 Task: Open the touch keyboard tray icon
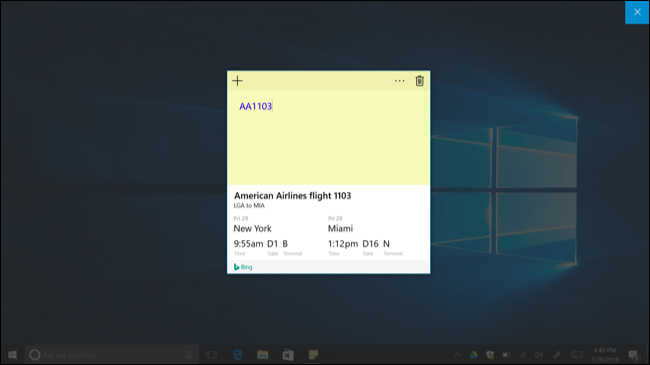point(577,355)
